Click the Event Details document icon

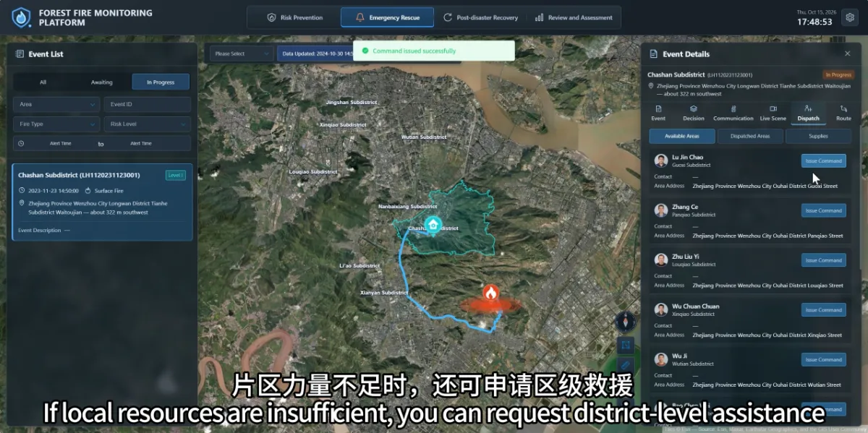tap(654, 54)
